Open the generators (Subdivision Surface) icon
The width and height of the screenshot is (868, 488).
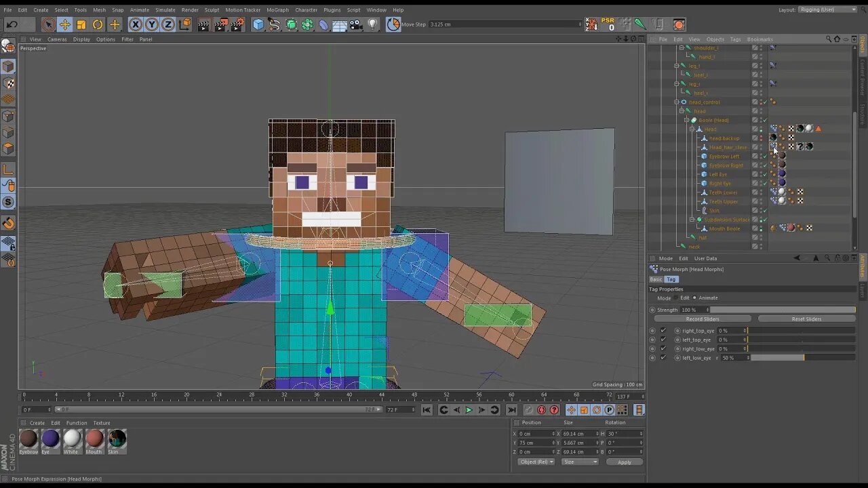(x=292, y=24)
